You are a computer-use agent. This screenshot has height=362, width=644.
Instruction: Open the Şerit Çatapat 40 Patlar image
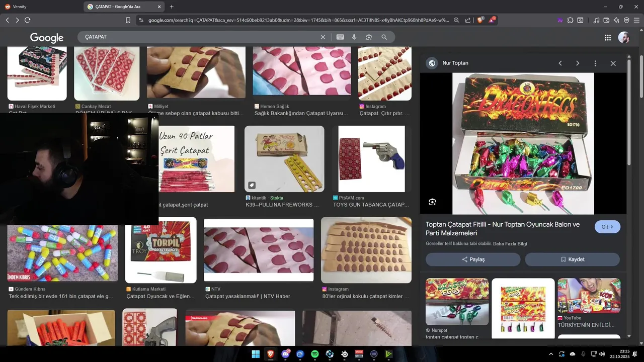197,159
